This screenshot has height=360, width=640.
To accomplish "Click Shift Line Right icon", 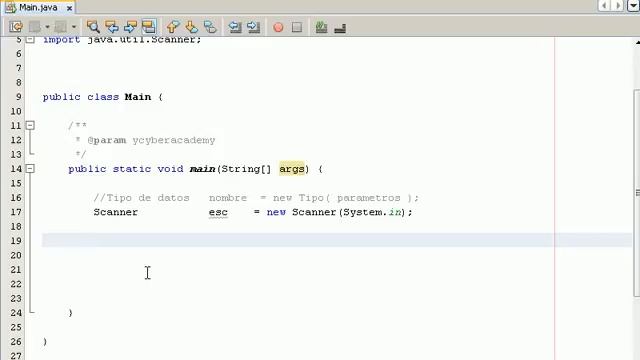I will tap(253, 27).
